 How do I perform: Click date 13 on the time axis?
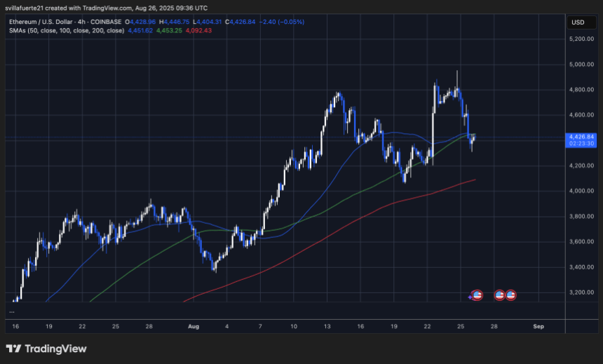327,326
